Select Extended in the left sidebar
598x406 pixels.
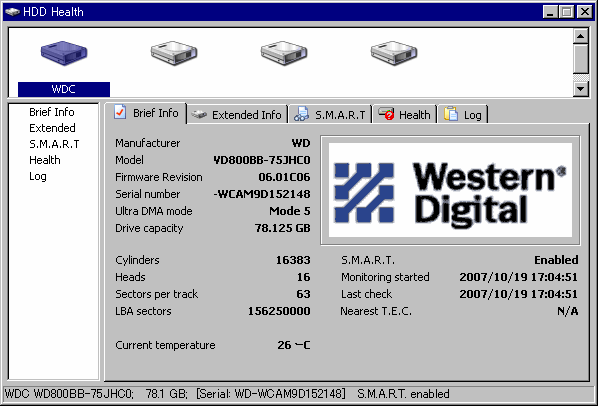(52, 128)
